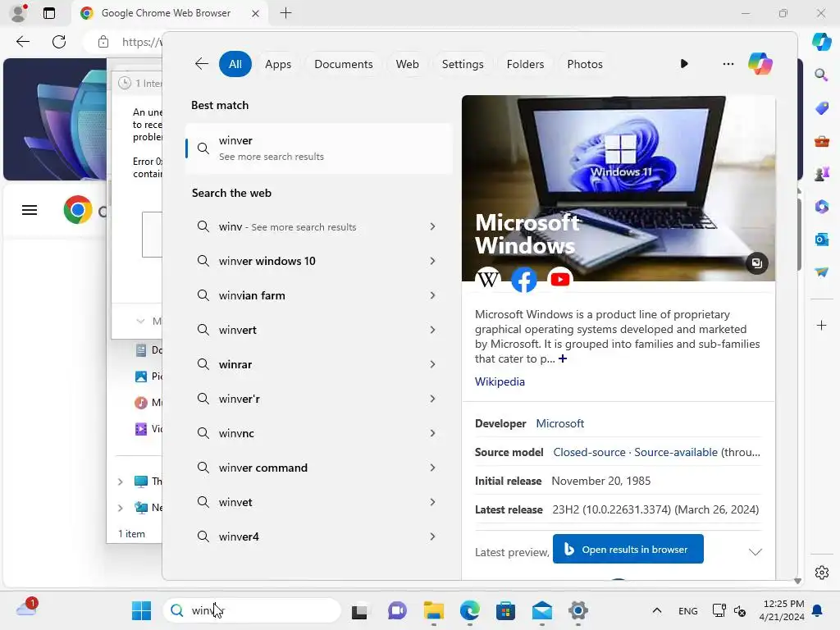The height and width of the screenshot is (630, 840).
Task: Click Open results in browser button
Action: pyautogui.click(x=628, y=549)
